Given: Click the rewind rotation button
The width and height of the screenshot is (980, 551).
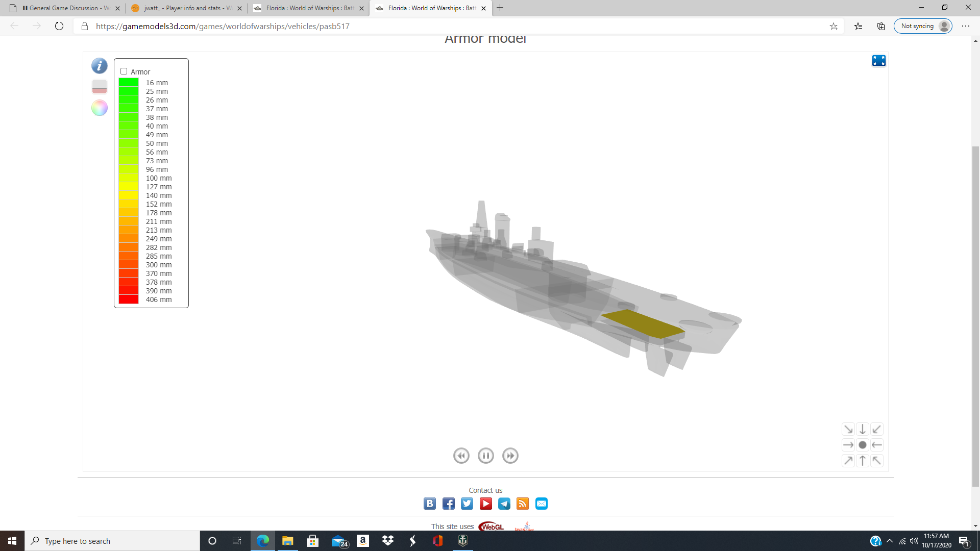Looking at the screenshot, I should pyautogui.click(x=461, y=456).
